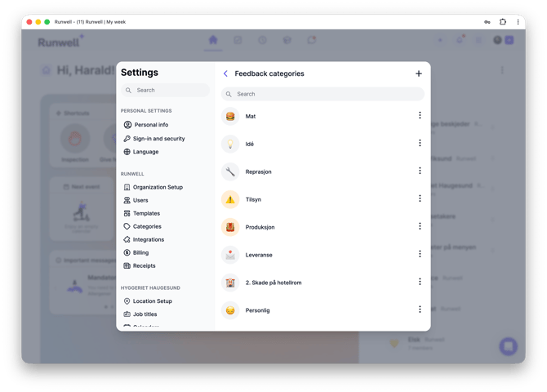This screenshot has width=547, height=392.
Task: Open Job titles settings
Action: pos(140,314)
